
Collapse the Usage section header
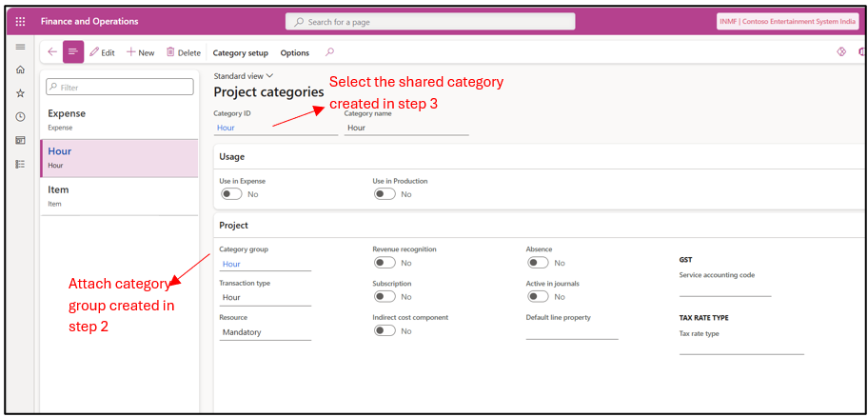(x=540, y=157)
